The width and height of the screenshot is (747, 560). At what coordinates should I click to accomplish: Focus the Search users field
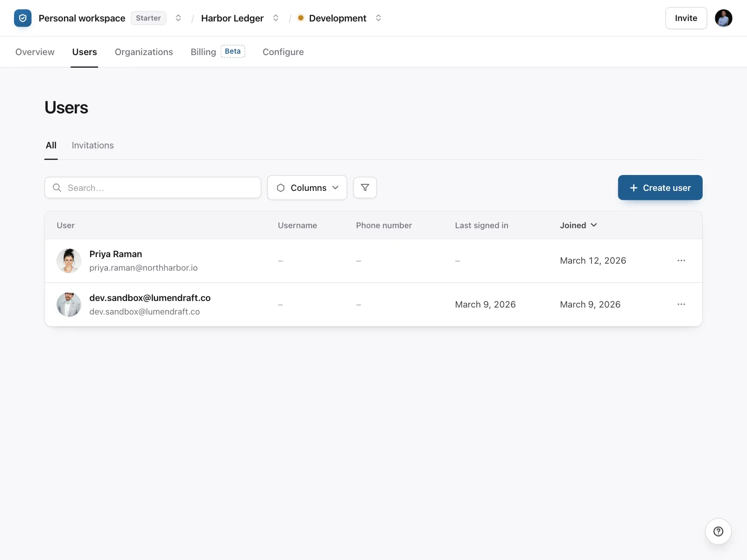[x=153, y=188]
